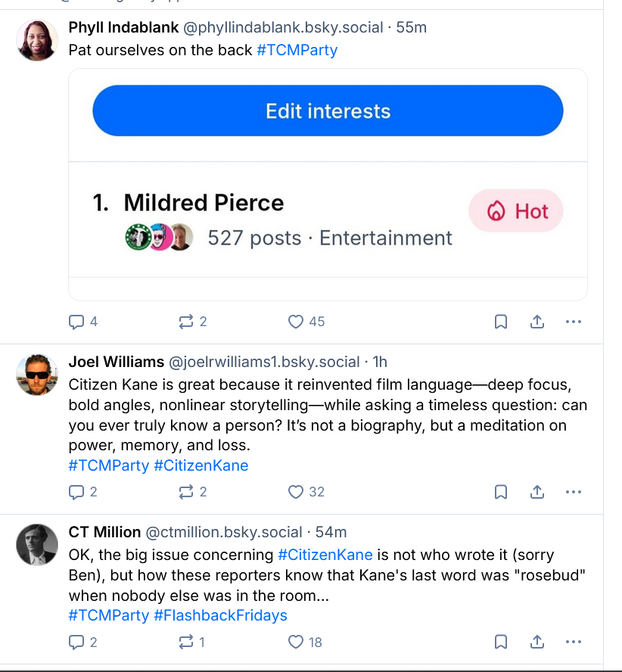Bookmark Phyll Indablank's post

(500, 322)
